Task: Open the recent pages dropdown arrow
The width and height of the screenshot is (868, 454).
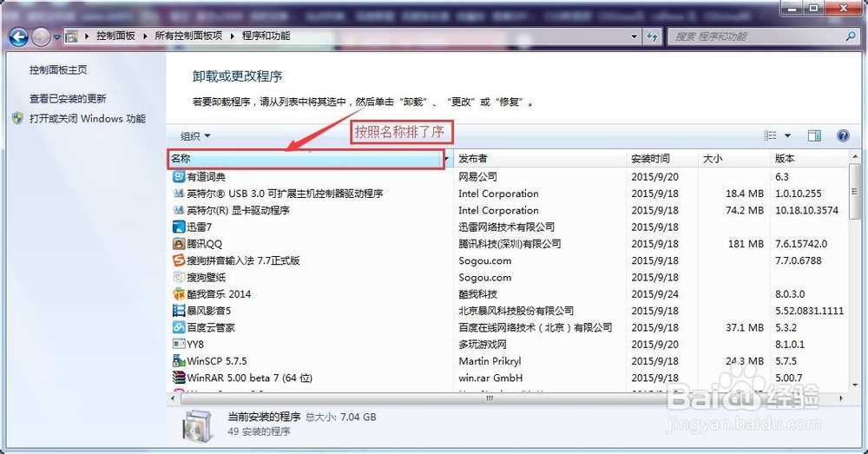Action: pos(56,37)
